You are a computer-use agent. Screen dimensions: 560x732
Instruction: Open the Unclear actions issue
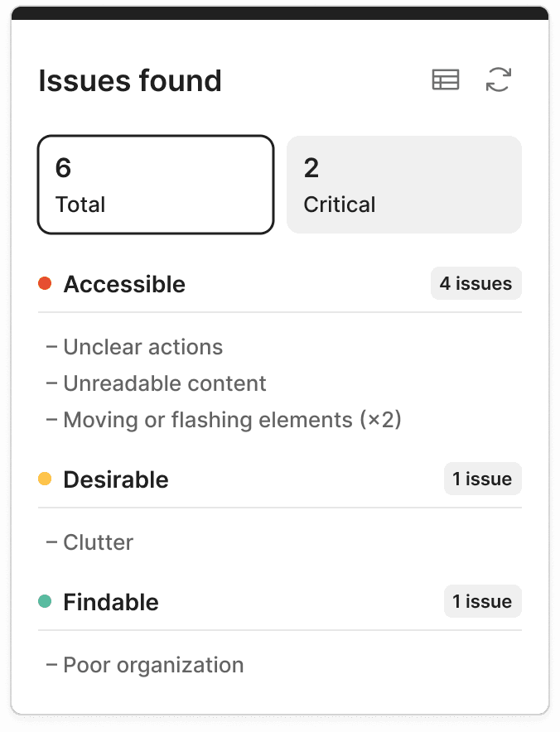(x=142, y=347)
